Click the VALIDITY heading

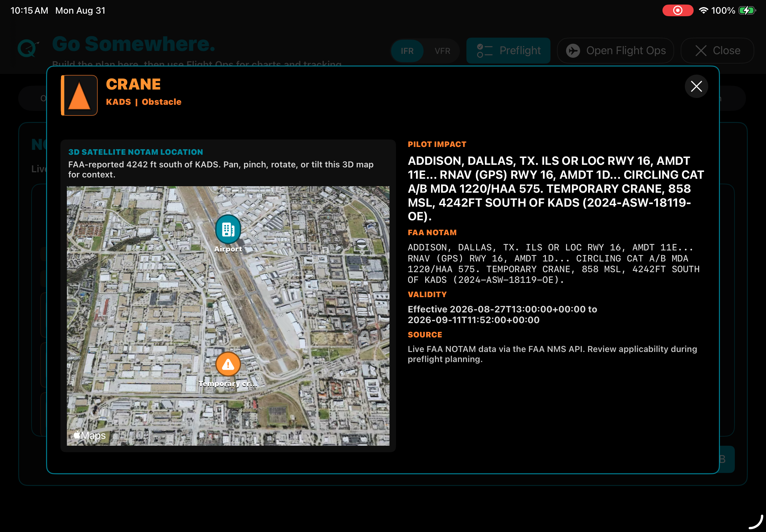[x=427, y=295]
